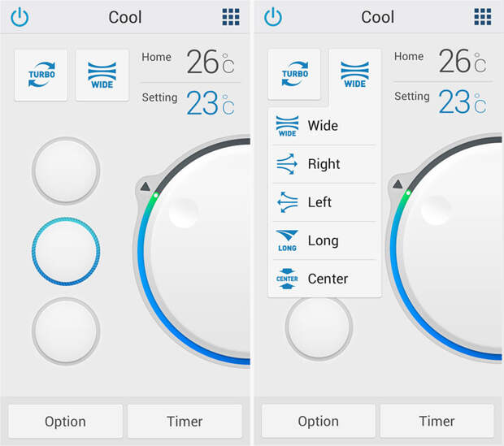Choose the Center airflow icon
This screenshot has height=446, width=504.
coord(287,279)
